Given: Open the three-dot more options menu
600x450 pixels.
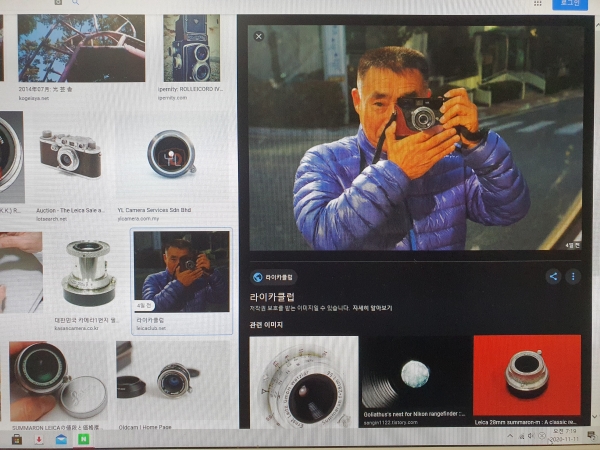Looking at the screenshot, I should pyautogui.click(x=573, y=276).
